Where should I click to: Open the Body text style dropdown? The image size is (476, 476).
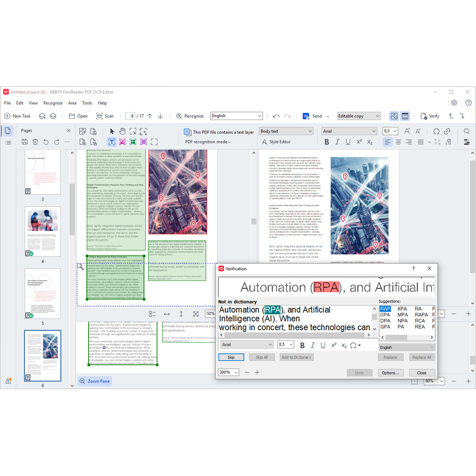[x=286, y=132]
